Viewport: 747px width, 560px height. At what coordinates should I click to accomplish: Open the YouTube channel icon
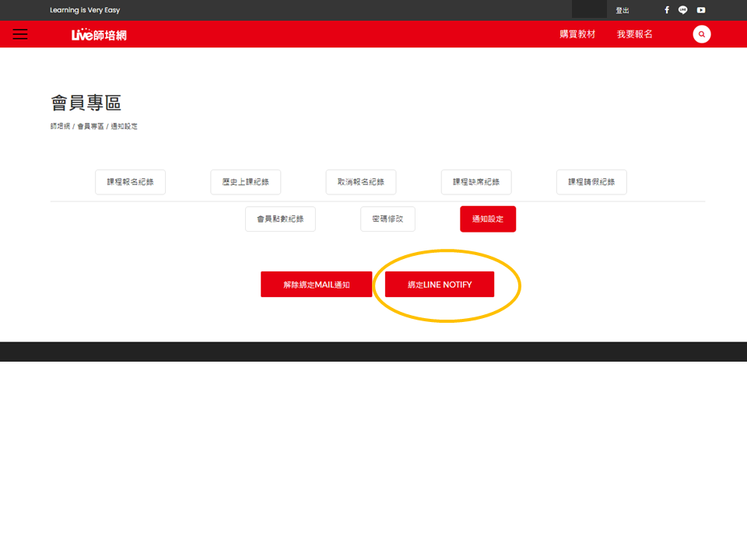tap(701, 10)
